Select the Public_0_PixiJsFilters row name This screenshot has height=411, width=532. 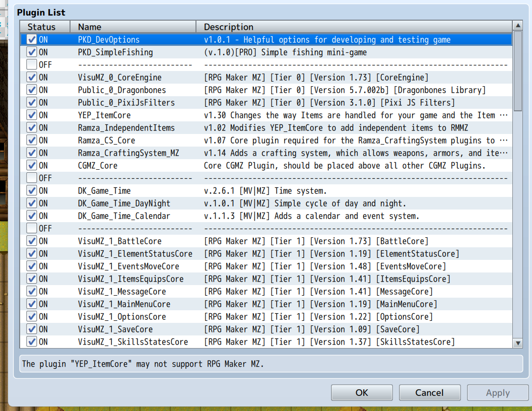click(x=126, y=102)
